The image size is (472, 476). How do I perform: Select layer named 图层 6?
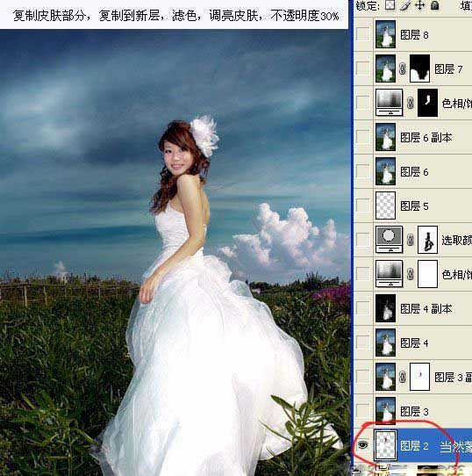click(414, 172)
